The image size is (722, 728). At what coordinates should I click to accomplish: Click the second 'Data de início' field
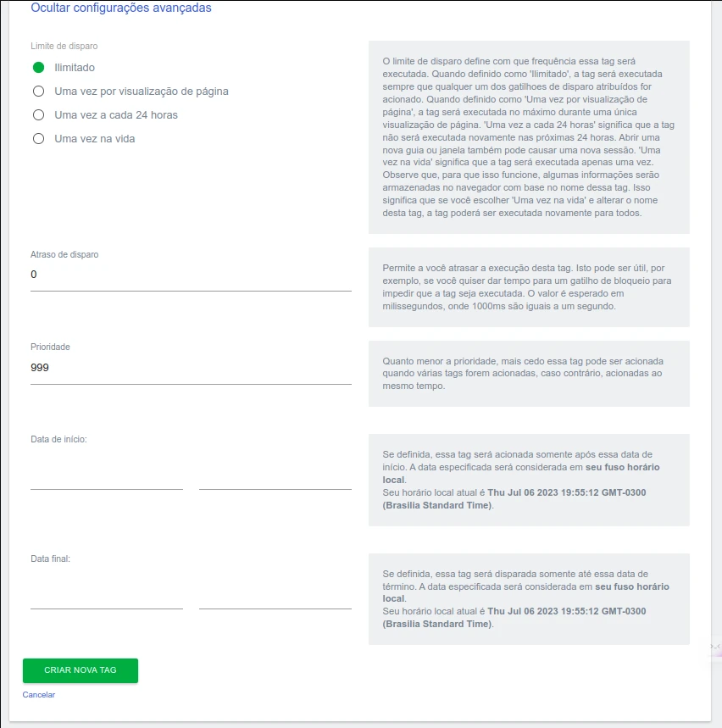coord(275,477)
